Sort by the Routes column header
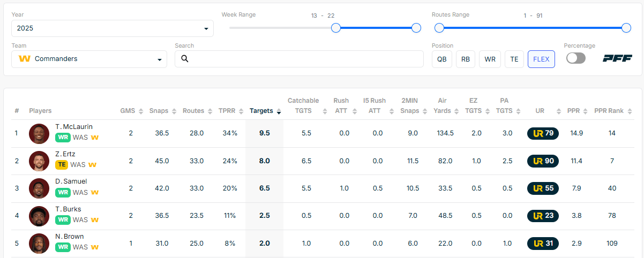 tap(193, 111)
